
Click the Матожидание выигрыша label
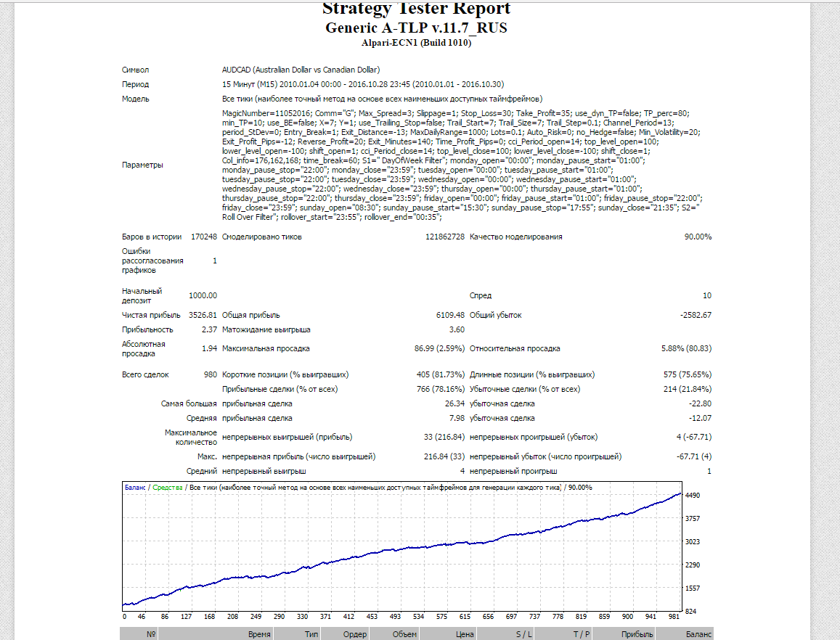click(x=266, y=329)
